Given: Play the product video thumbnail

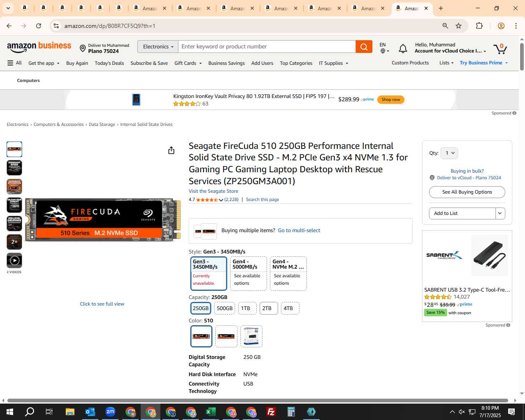Looking at the screenshot, I should coord(14,260).
